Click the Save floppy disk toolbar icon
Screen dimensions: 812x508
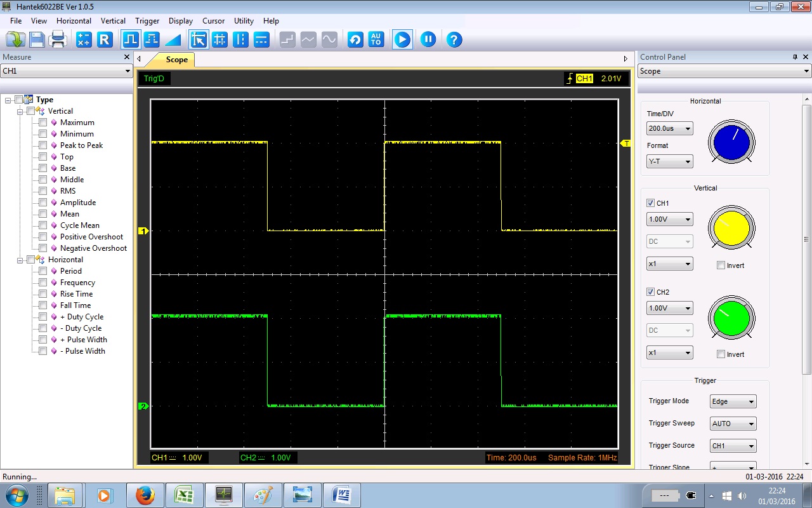(x=37, y=39)
